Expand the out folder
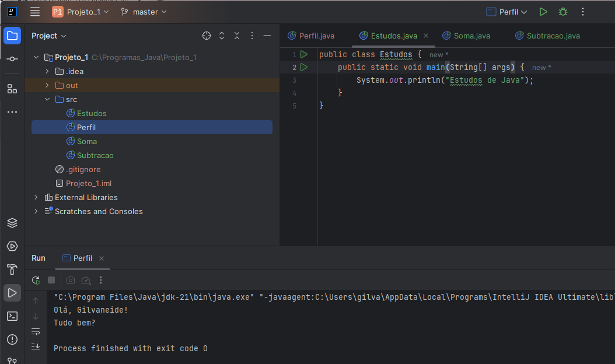 tap(47, 85)
